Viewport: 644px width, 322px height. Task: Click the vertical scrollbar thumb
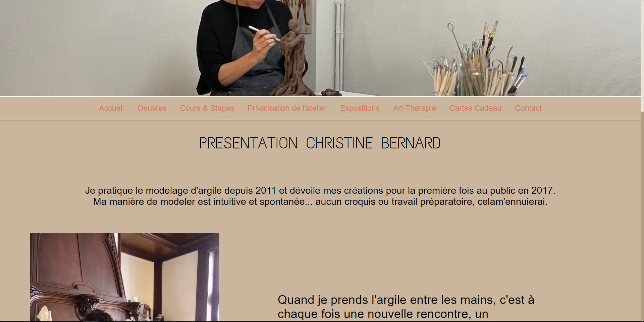[x=642, y=55]
